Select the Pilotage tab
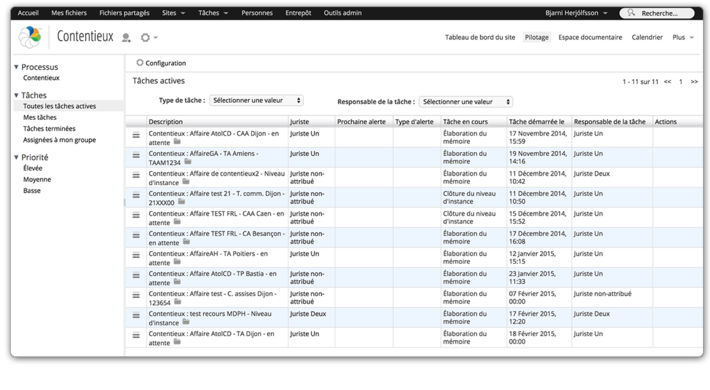The height and width of the screenshot is (390, 710). (537, 37)
